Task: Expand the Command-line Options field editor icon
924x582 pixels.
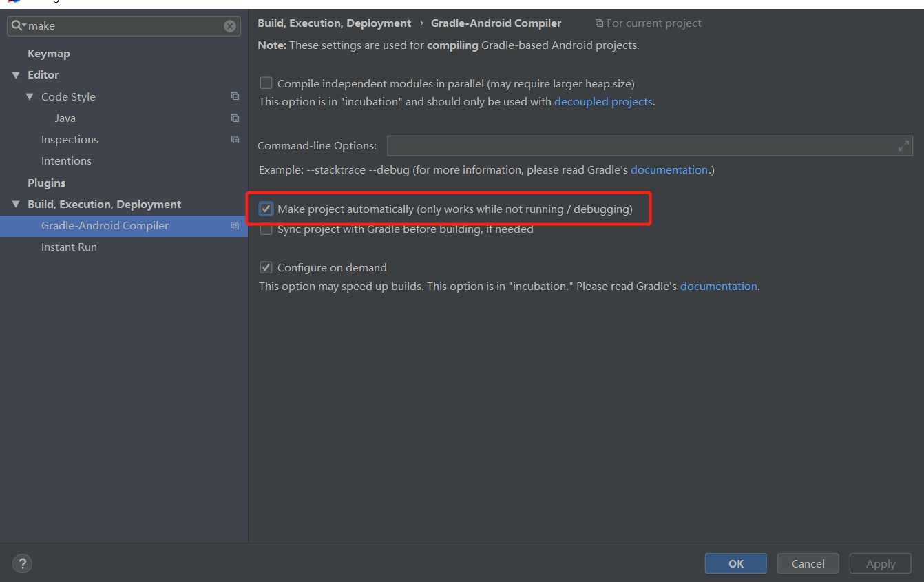Action: point(903,146)
